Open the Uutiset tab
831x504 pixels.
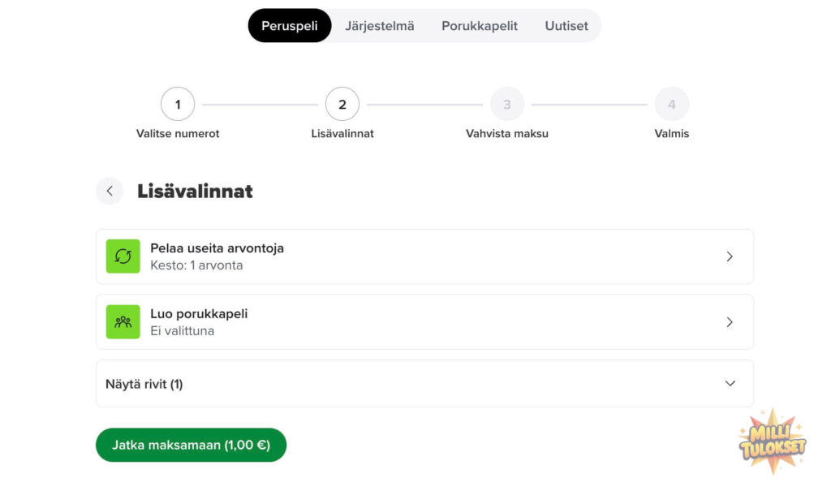(566, 25)
